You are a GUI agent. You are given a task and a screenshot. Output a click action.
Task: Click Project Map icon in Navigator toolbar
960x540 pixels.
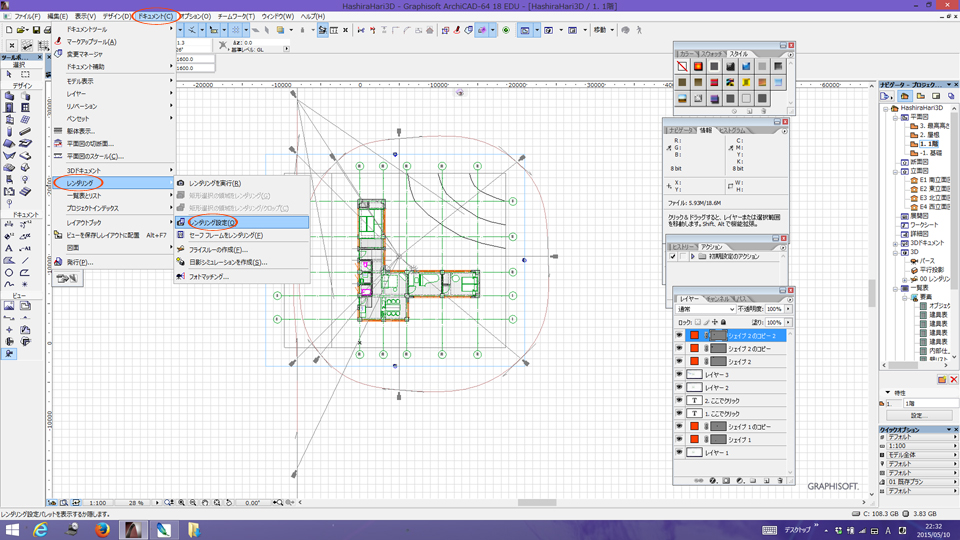(x=904, y=96)
